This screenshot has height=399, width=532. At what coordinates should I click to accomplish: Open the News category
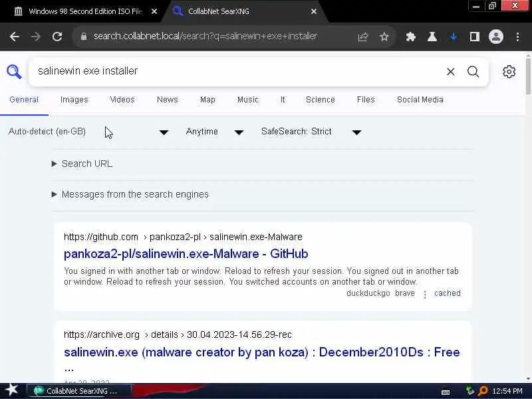pyautogui.click(x=168, y=100)
